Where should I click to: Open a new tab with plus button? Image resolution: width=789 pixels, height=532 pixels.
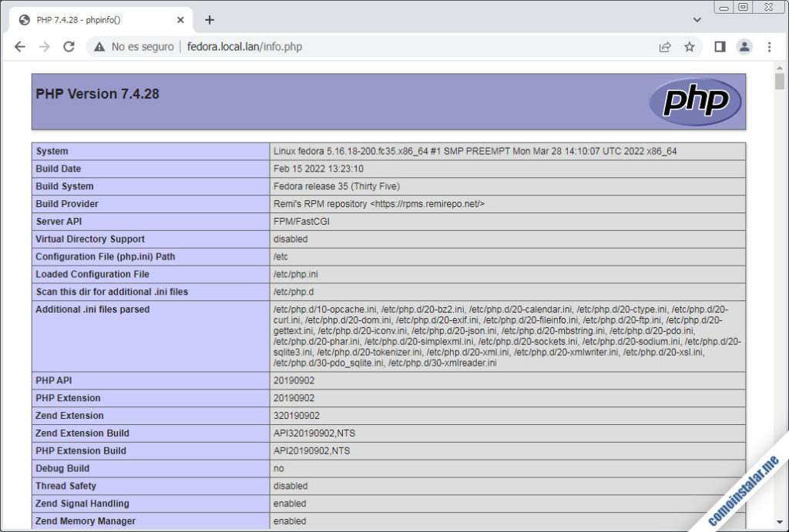click(x=210, y=20)
